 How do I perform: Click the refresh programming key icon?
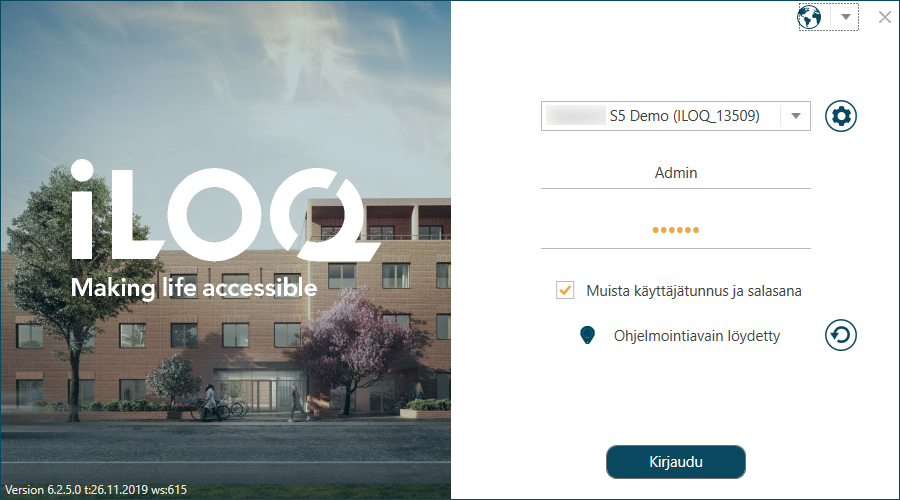click(x=841, y=335)
